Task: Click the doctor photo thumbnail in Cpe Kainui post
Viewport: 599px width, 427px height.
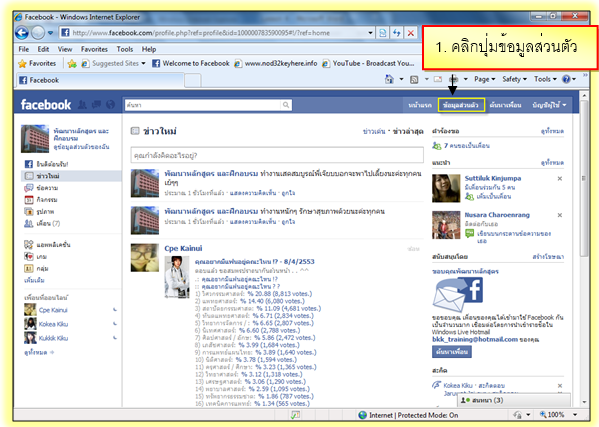Action: pyautogui.click(x=177, y=277)
